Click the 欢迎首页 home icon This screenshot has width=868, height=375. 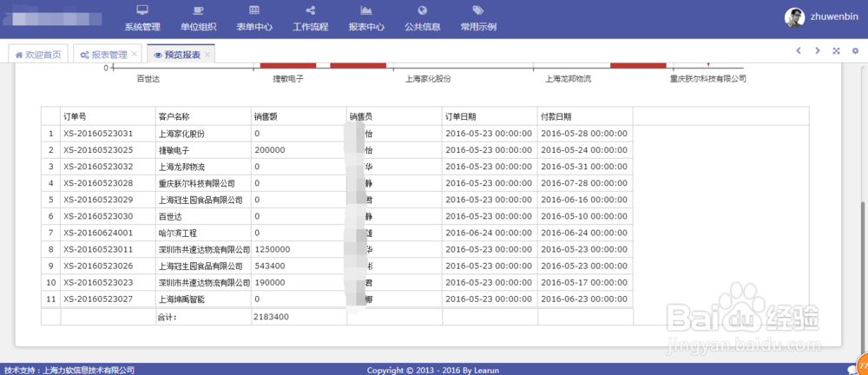(x=18, y=55)
